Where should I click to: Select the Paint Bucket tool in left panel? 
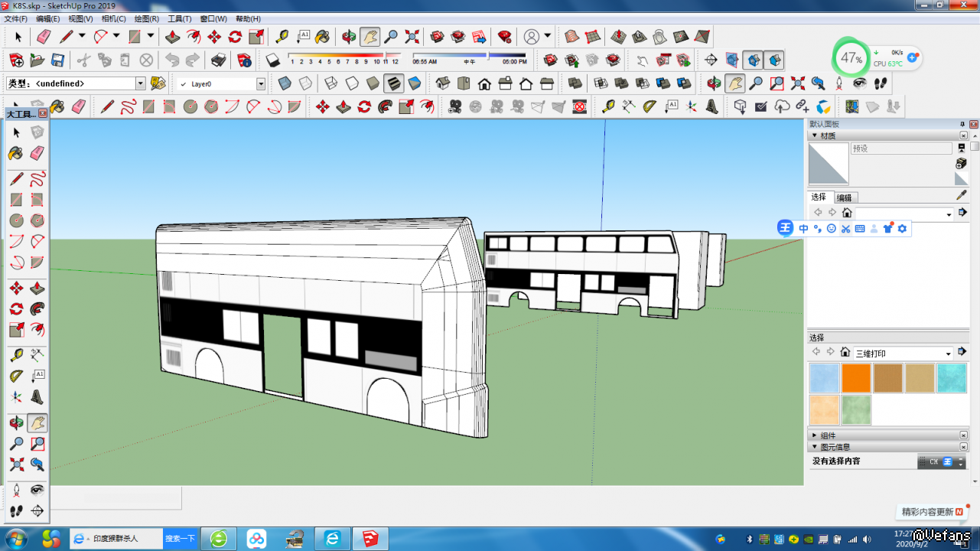click(x=16, y=154)
